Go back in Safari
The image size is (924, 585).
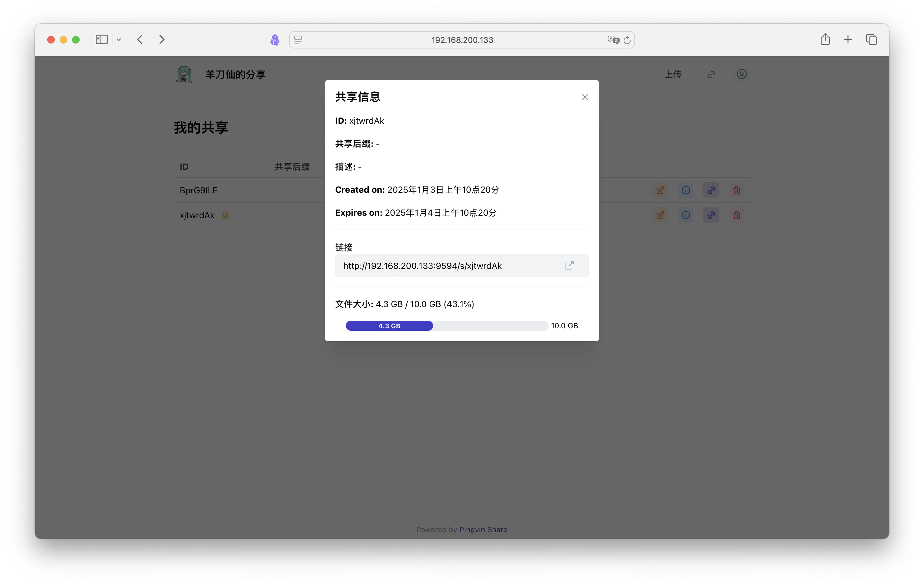click(140, 39)
